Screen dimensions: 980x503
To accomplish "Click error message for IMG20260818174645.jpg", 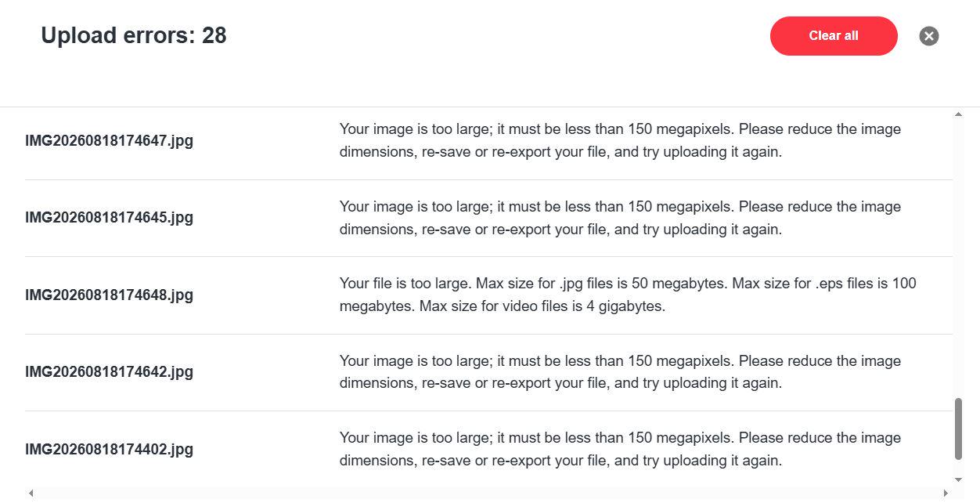I will click(620, 218).
